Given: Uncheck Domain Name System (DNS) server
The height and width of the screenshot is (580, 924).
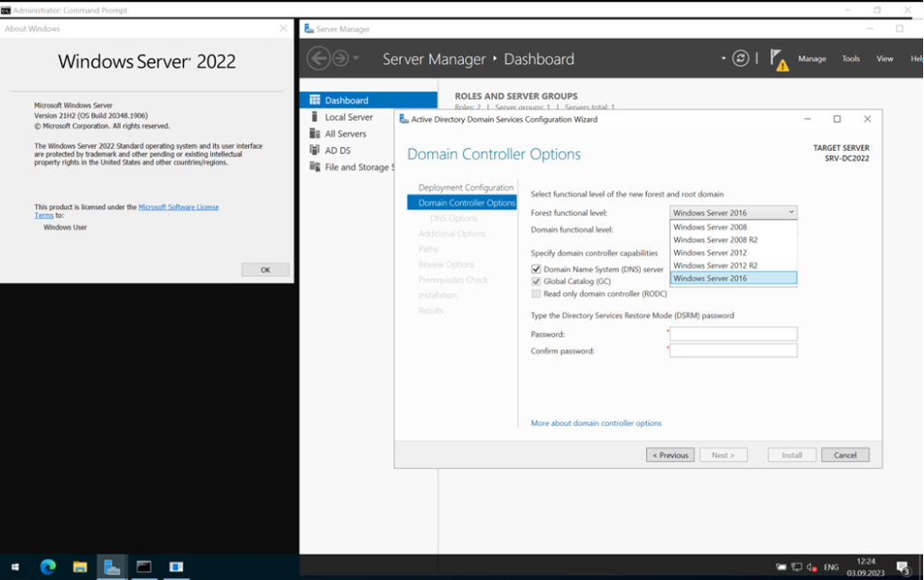Looking at the screenshot, I should pyautogui.click(x=533, y=269).
